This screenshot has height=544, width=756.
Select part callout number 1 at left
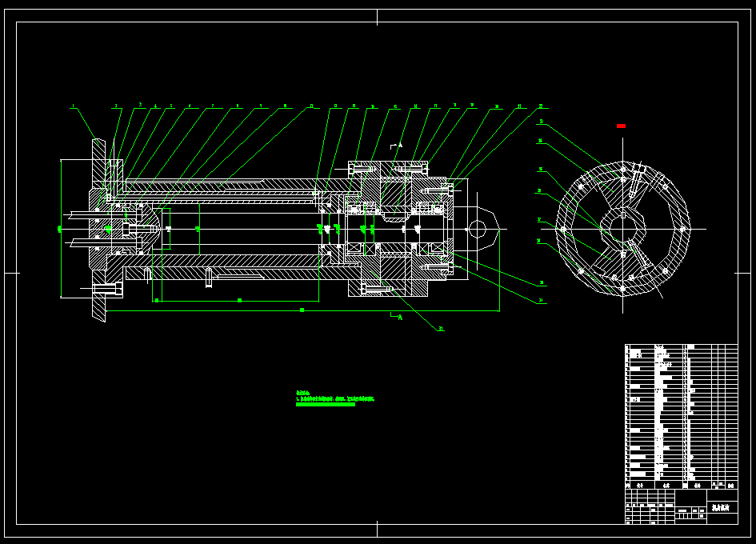74,106
